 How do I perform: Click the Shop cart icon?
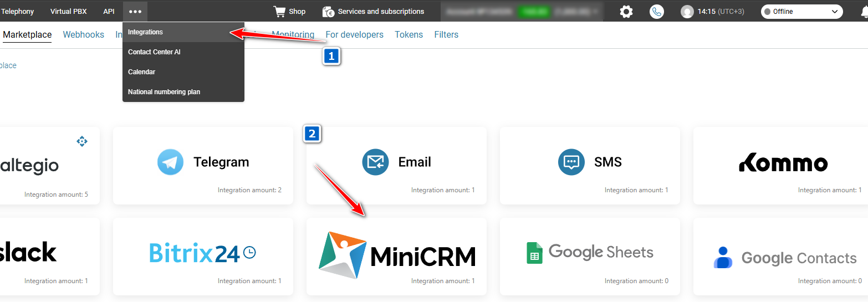tap(279, 11)
